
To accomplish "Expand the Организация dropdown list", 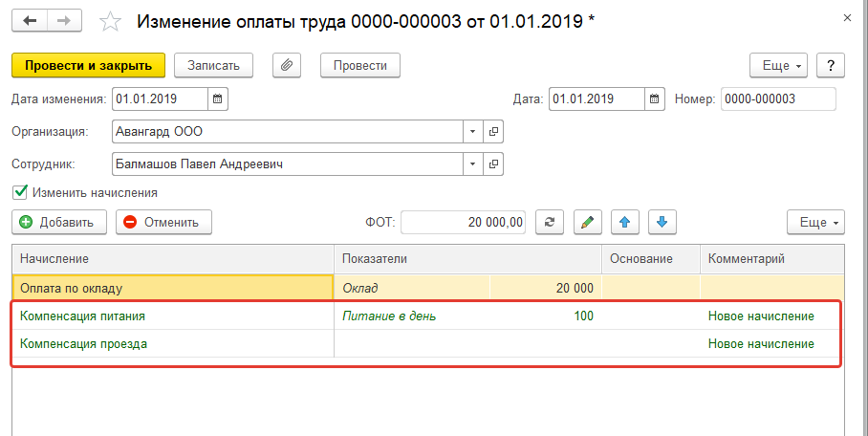I will (473, 131).
